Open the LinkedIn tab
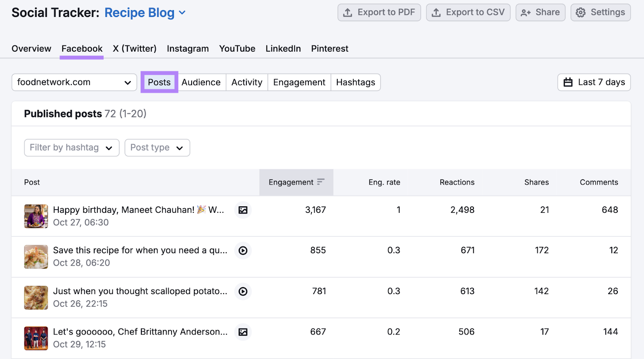 (283, 49)
